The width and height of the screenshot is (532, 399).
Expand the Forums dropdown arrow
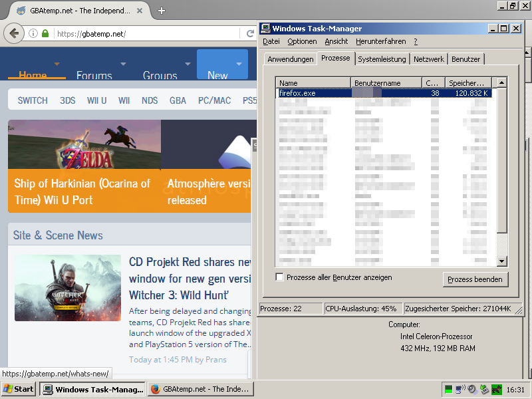[x=124, y=64]
